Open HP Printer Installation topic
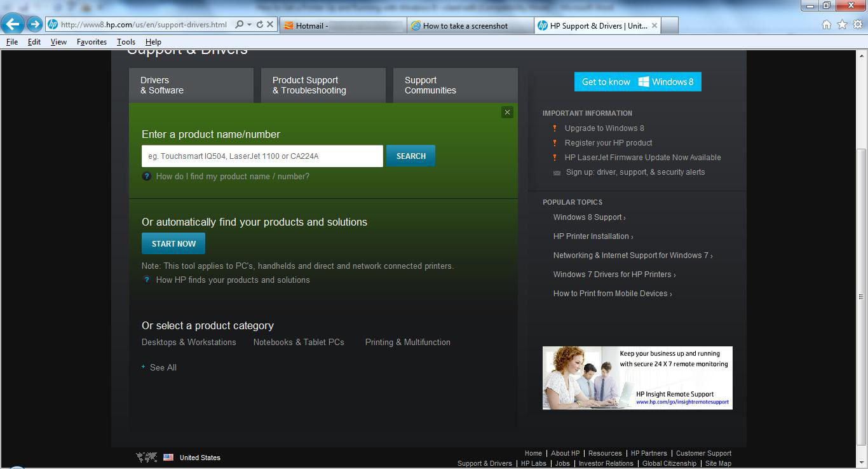This screenshot has height=469, width=868. click(593, 236)
